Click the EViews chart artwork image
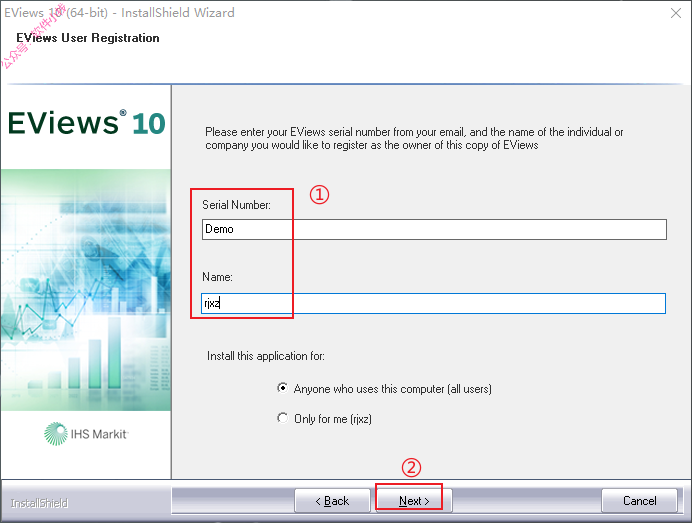 coord(86,290)
